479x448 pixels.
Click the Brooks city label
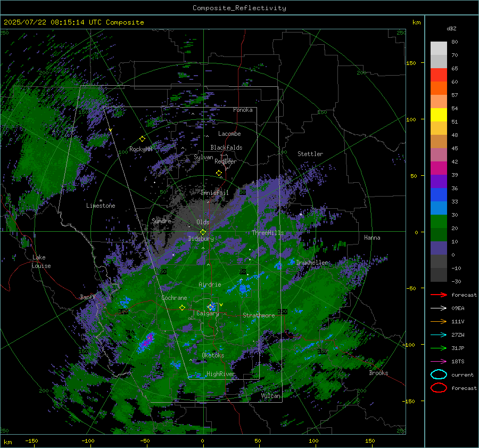[x=378, y=373]
